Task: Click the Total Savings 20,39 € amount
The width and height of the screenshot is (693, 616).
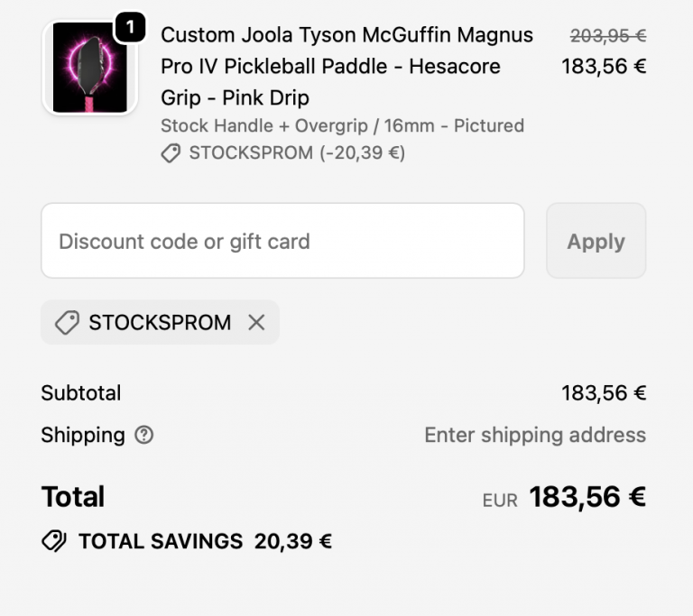Action: coord(293,541)
